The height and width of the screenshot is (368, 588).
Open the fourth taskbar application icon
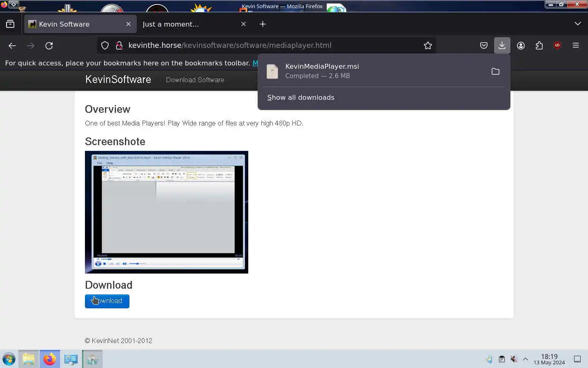[92, 359]
